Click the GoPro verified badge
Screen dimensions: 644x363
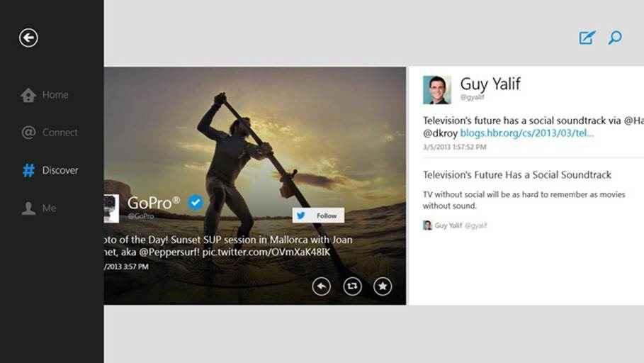click(x=196, y=203)
